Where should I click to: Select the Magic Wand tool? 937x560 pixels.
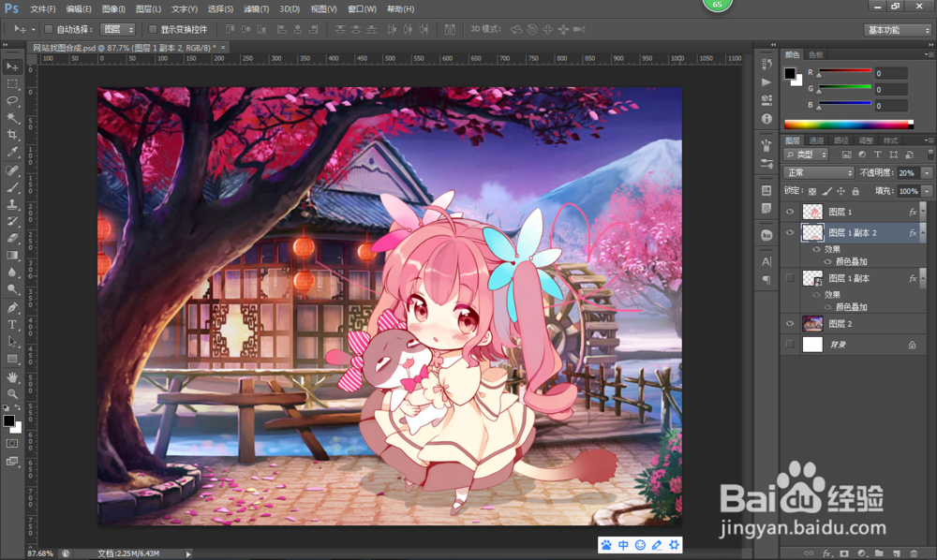(x=12, y=118)
